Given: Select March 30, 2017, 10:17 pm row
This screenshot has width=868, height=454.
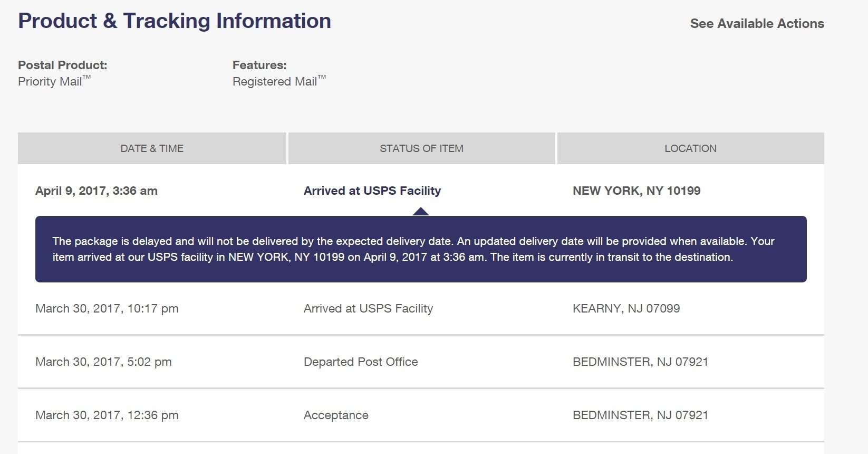Looking at the screenshot, I should pyautogui.click(x=421, y=308).
